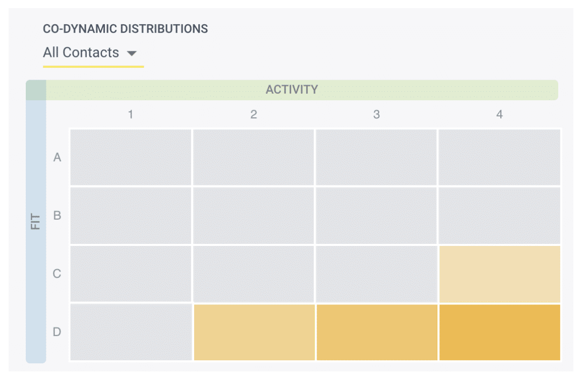Click the C1 grid cell
The image size is (588, 381).
click(131, 274)
